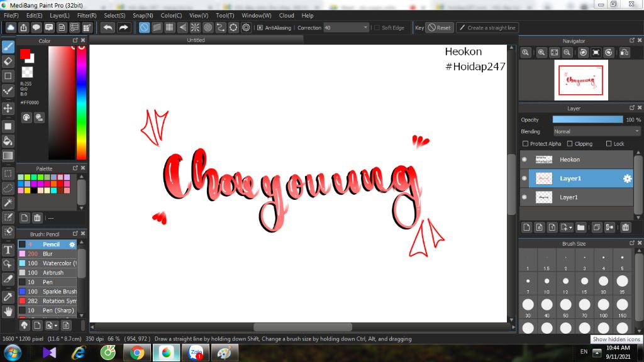Click the Navigator canvas thumbnail

pos(580,80)
